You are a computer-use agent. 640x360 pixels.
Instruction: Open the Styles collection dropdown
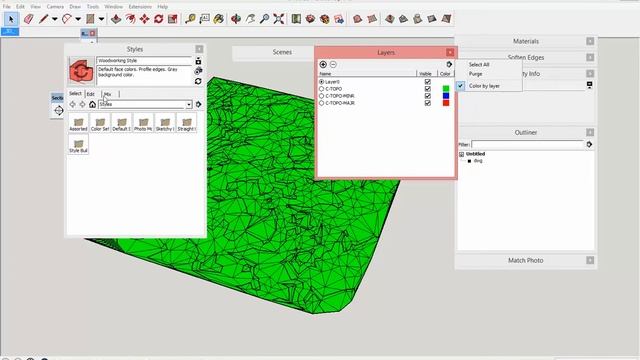point(189,104)
